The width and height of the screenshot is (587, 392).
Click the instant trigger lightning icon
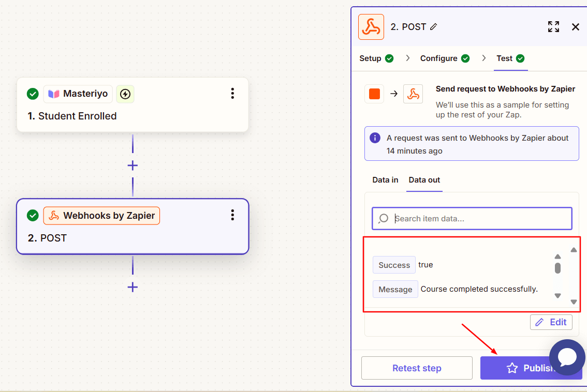pyautogui.click(x=125, y=94)
